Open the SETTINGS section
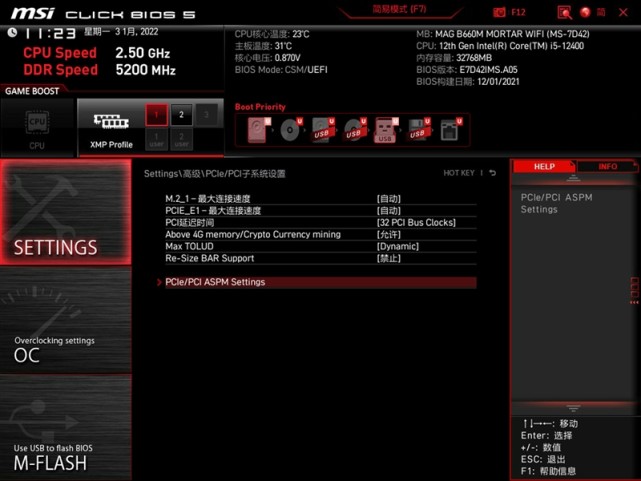This screenshot has height=481, width=641. coord(66,212)
